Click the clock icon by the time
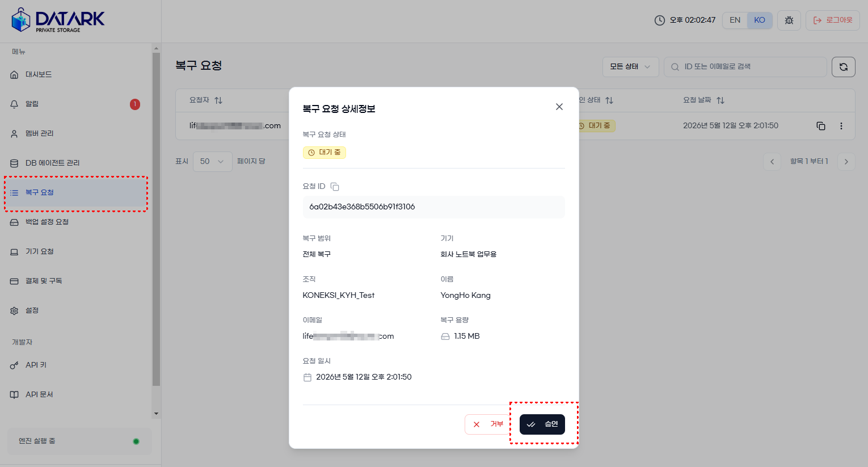This screenshot has height=467, width=868. pyautogui.click(x=659, y=20)
